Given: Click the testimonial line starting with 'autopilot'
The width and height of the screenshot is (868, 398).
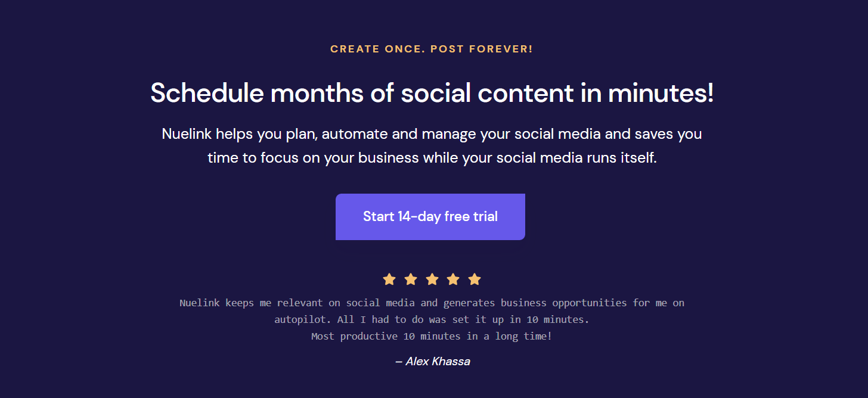Looking at the screenshot, I should click(432, 319).
